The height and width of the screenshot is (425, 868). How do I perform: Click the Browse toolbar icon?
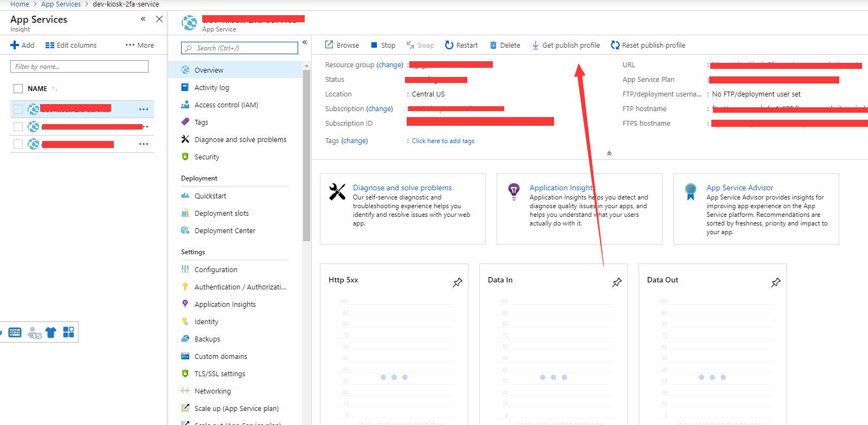(329, 45)
